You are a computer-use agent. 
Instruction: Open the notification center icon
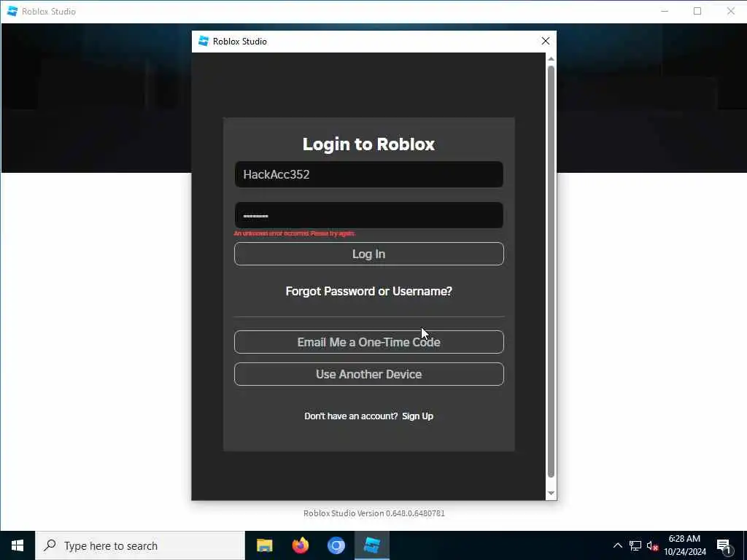click(x=724, y=545)
